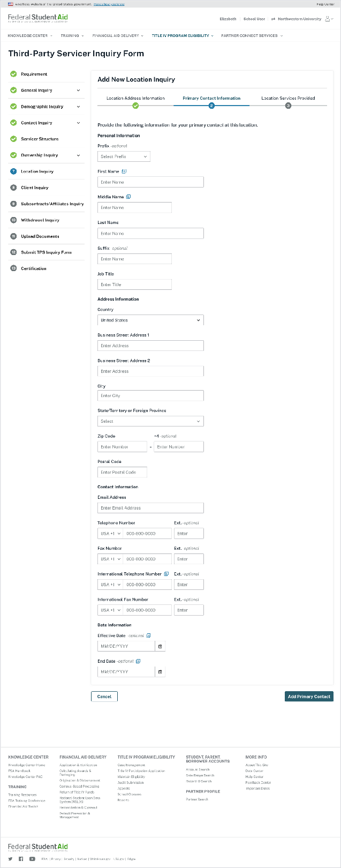Click the Twitter icon in footer

point(10,859)
